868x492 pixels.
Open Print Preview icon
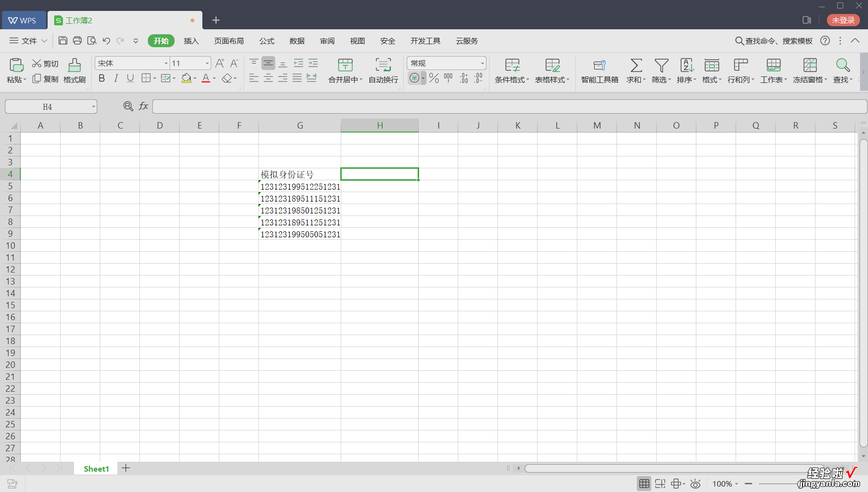click(92, 41)
